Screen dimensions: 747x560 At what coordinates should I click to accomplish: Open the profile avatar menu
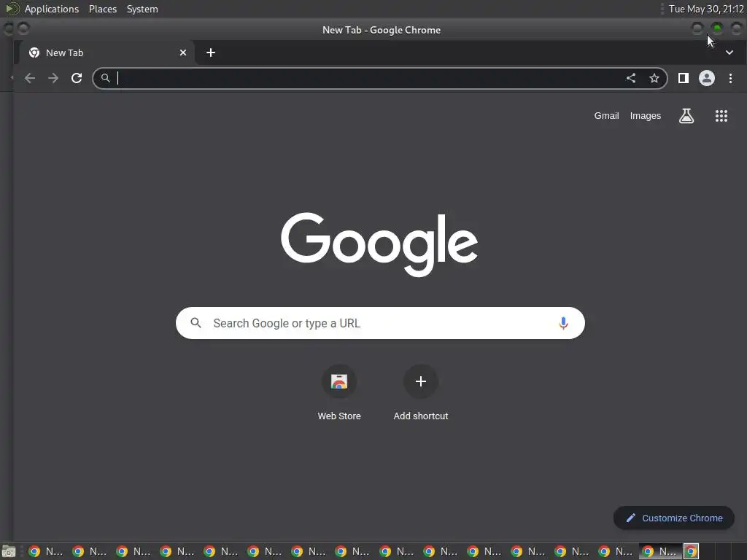pyautogui.click(x=706, y=78)
